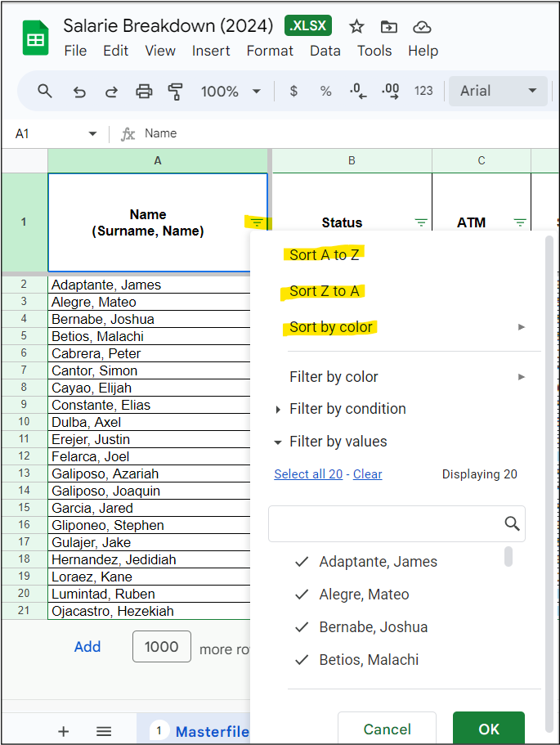The width and height of the screenshot is (560, 745).
Task: Select column B header
Action: [352, 160]
